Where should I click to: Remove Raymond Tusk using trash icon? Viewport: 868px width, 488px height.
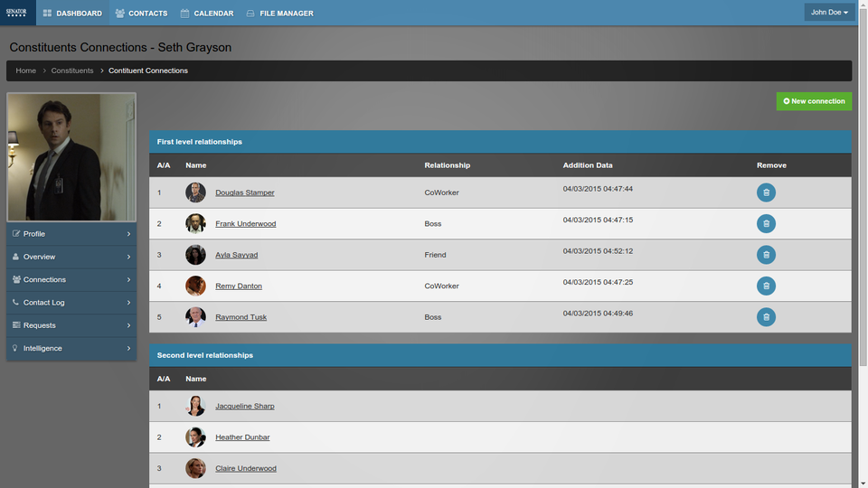tap(766, 317)
